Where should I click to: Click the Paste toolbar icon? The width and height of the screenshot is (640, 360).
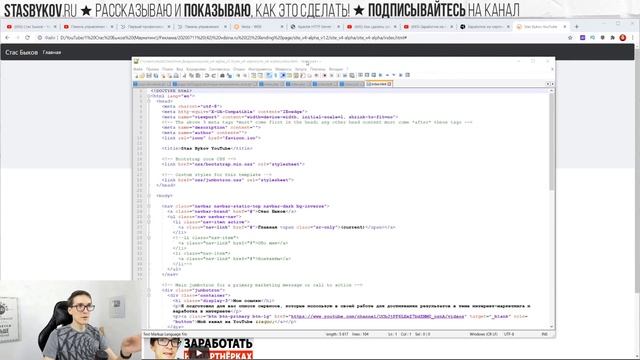click(198, 76)
